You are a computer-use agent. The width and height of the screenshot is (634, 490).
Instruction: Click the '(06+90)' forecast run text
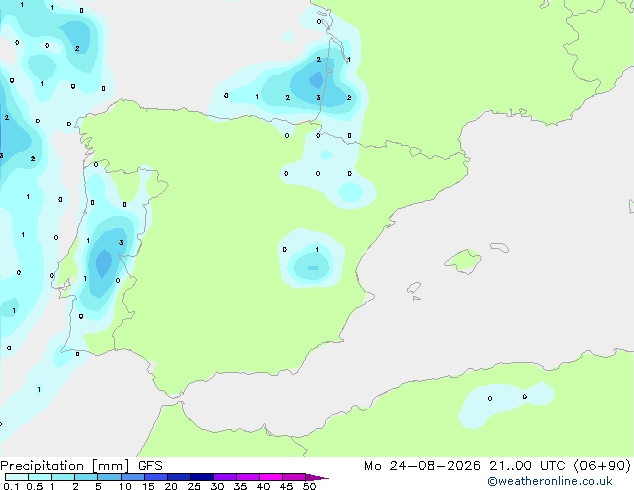[602, 466]
